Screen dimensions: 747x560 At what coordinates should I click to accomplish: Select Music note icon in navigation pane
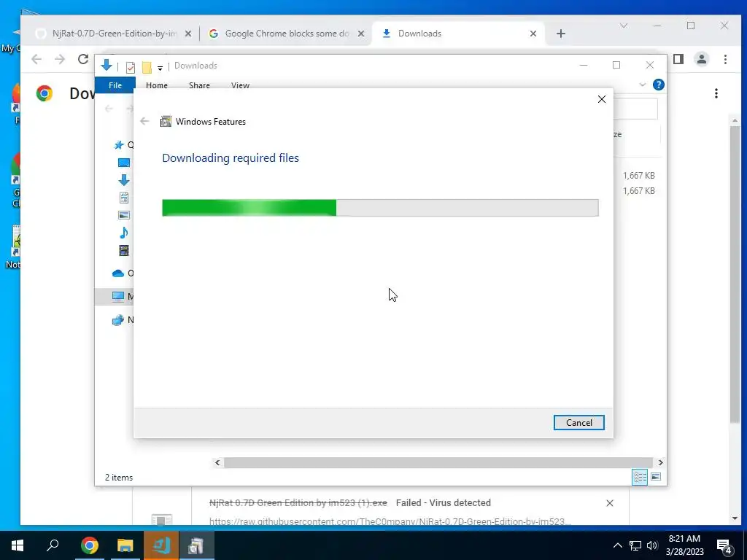[x=124, y=233]
